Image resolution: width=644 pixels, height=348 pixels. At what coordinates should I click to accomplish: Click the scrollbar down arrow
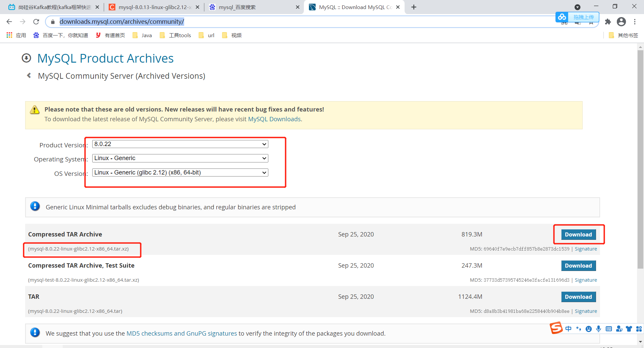[x=640, y=342]
